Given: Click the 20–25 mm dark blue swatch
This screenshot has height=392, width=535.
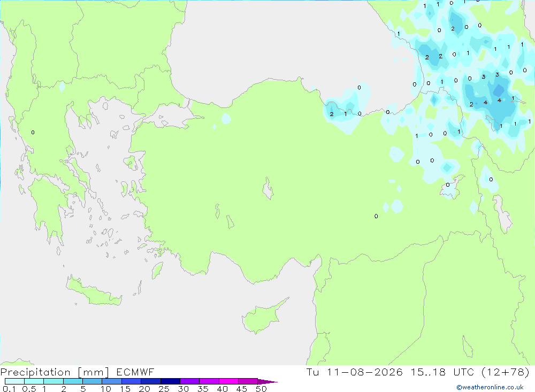Looking at the screenshot, I should pyautogui.click(x=151, y=381).
